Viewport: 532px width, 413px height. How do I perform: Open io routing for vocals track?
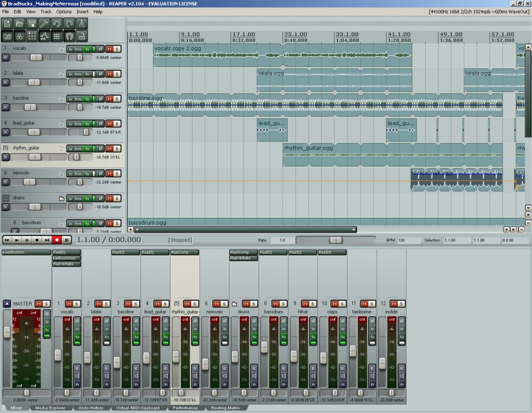(70, 49)
